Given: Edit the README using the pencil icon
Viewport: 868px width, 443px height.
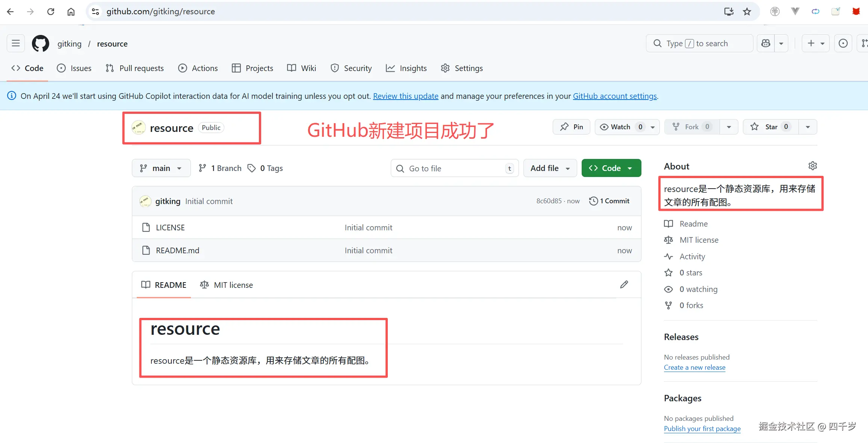Looking at the screenshot, I should pyautogui.click(x=624, y=284).
